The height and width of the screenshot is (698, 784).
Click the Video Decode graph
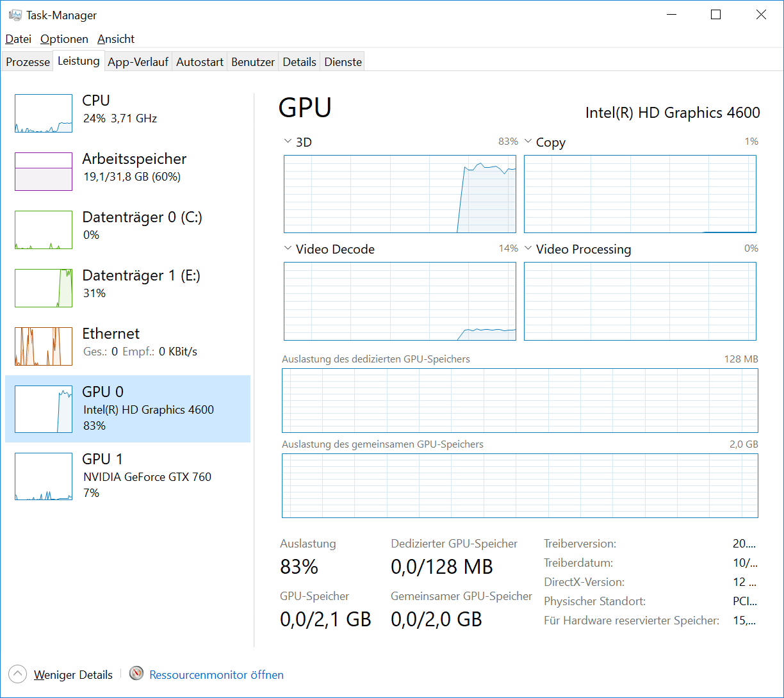click(x=400, y=301)
